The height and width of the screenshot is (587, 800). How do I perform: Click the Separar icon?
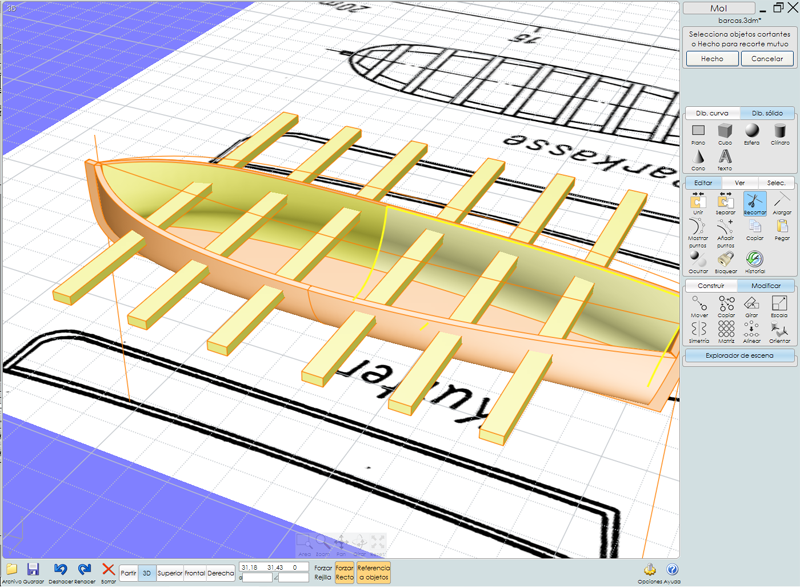click(x=725, y=201)
